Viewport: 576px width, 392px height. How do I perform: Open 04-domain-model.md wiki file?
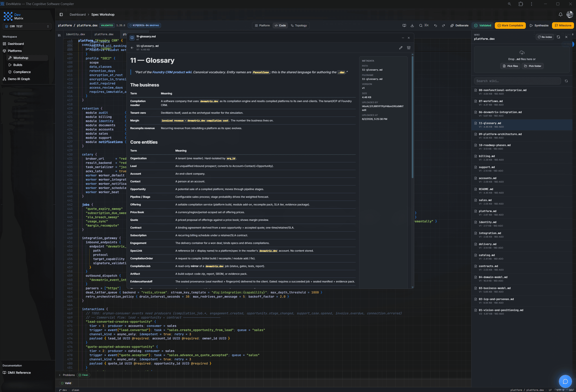[522, 279]
